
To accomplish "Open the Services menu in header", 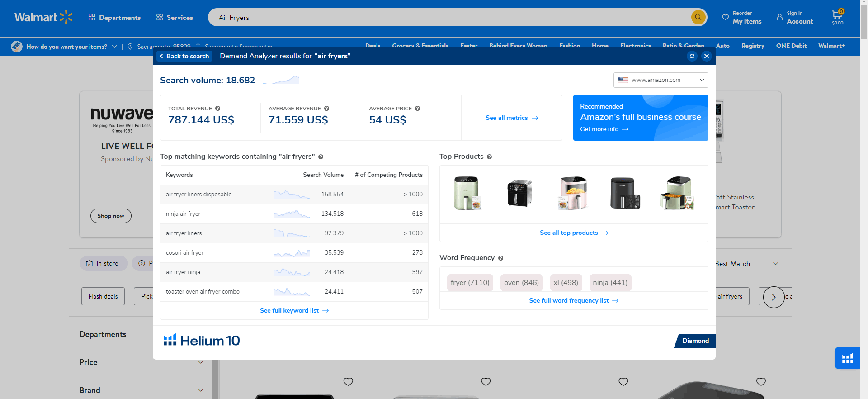I will [x=175, y=17].
